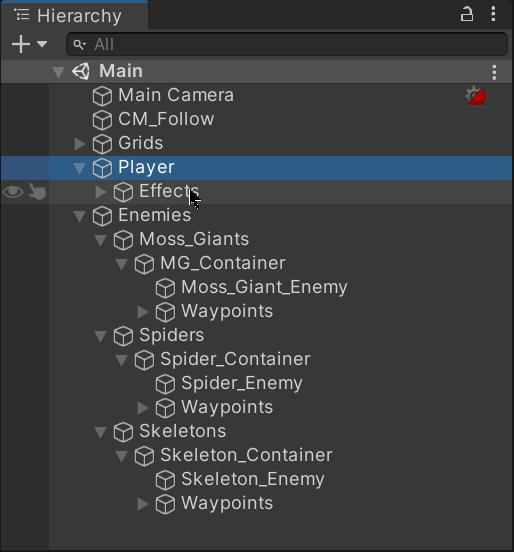Click the plus icon to create an object
This screenshot has height=552, width=514.
[x=21, y=44]
